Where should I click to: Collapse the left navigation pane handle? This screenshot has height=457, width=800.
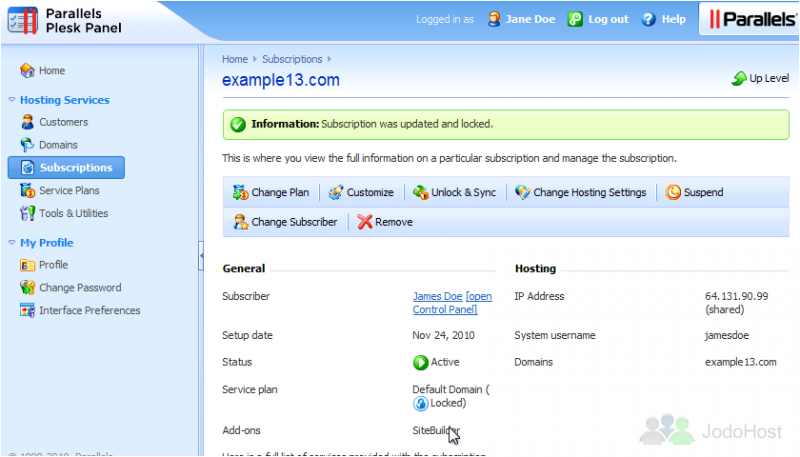point(201,256)
